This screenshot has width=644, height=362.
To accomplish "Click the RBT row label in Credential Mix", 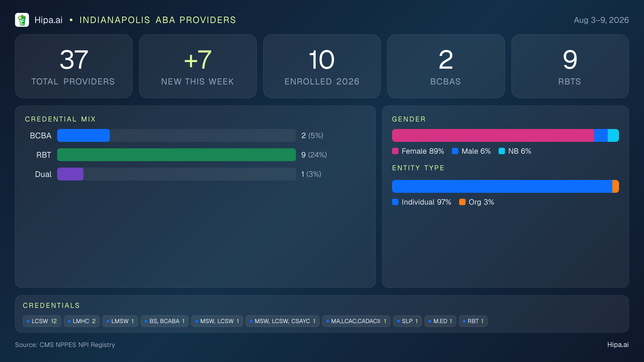I will (44, 155).
